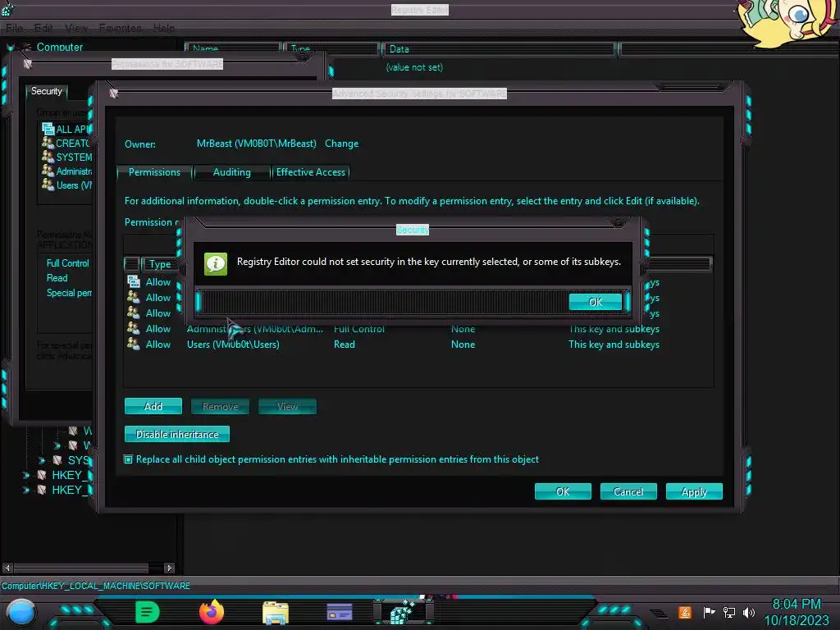840x630 pixels.
Task: Click the Java tray icon
Action: [x=685, y=612]
